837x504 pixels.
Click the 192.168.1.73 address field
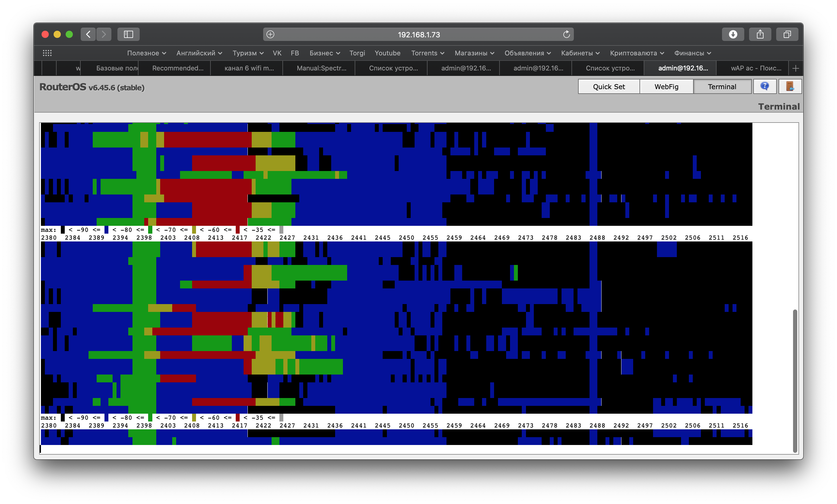point(418,34)
